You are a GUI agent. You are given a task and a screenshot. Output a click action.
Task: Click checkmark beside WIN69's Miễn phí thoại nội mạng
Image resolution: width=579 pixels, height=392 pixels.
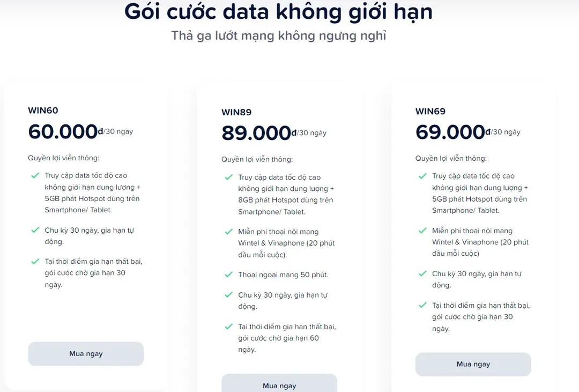point(422,231)
